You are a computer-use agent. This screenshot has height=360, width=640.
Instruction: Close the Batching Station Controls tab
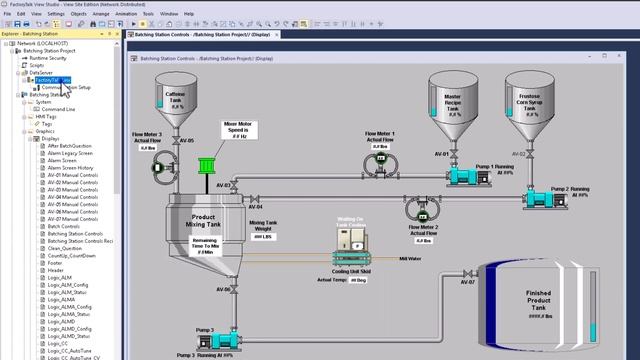(x=276, y=35)
